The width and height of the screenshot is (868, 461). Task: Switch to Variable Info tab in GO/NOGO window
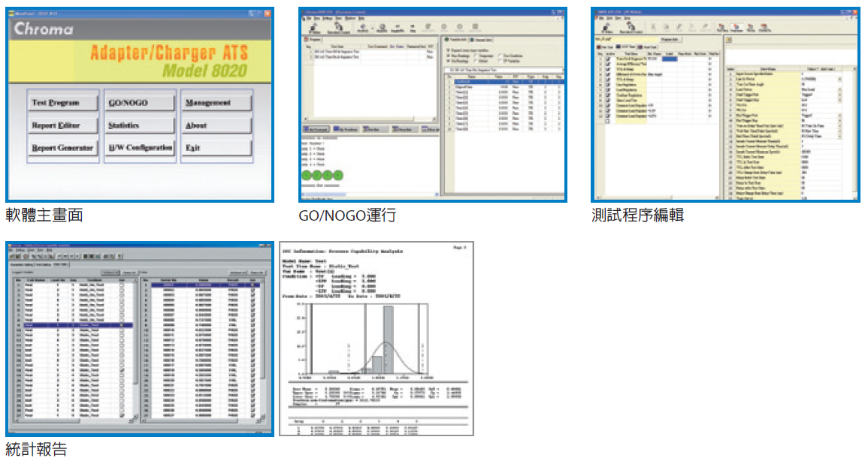[457, 41]
